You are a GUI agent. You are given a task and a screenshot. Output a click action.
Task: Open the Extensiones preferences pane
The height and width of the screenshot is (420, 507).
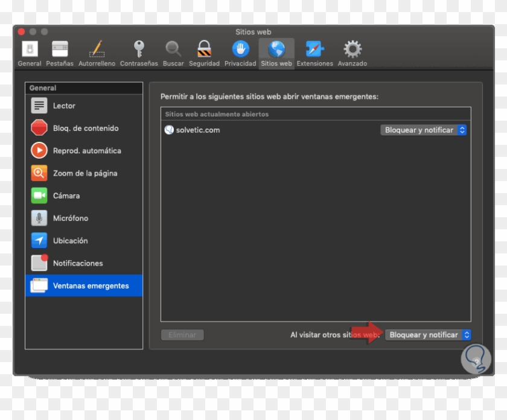(314, 49)
